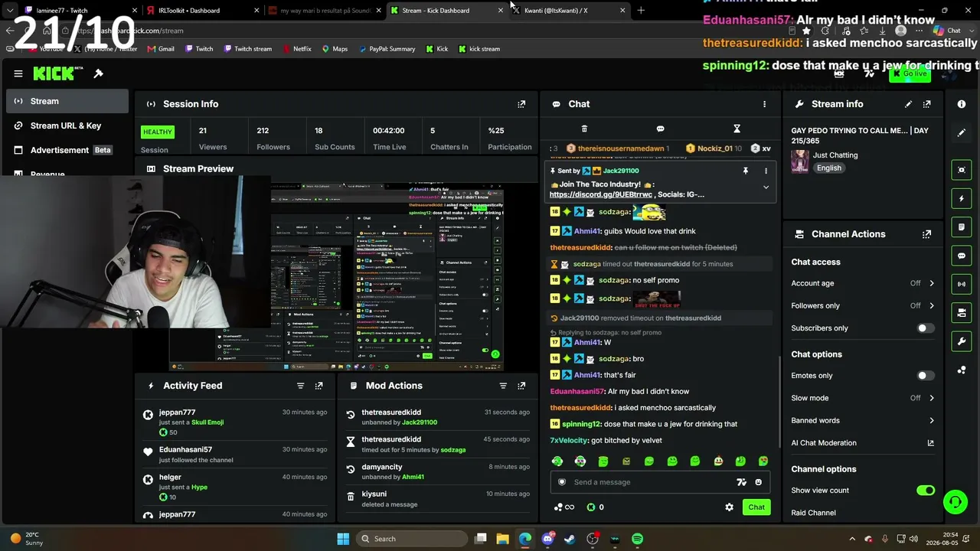
Task: Click the speech bubble icon in Chat toolbar
Action: [x=660, y=129]
